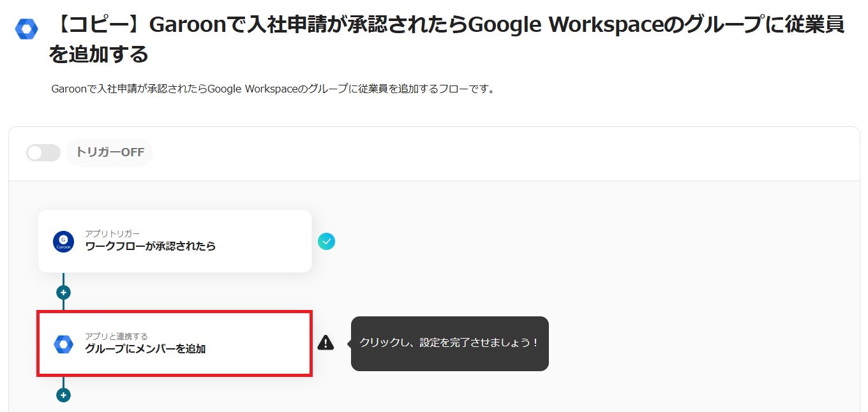Click the teal checkmark status icon
868x412 pixels.
click(326, 241)
